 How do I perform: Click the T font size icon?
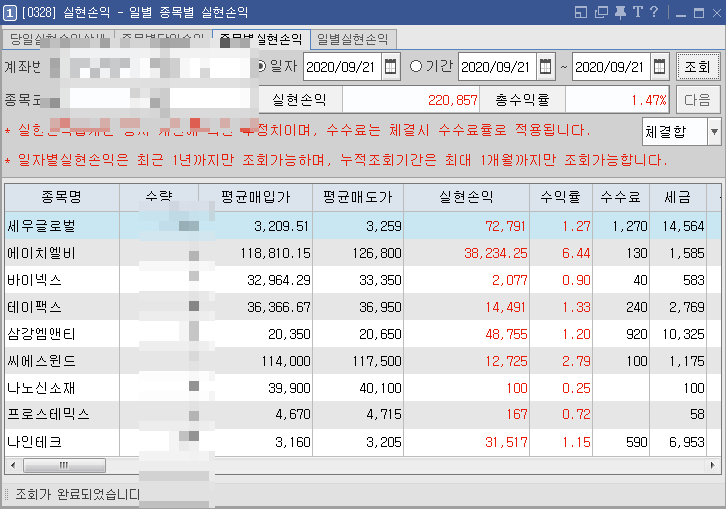638,12
